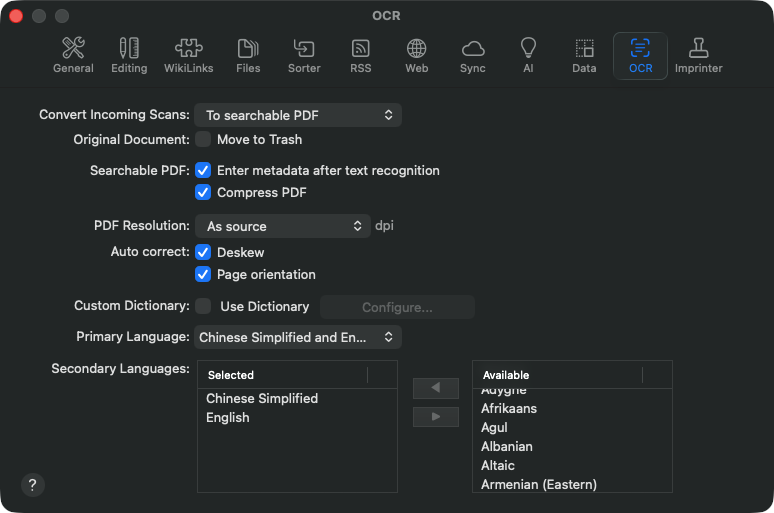774x513 pixels.
Task: Open the Primary Language dropdown
Action: (298, 337)
